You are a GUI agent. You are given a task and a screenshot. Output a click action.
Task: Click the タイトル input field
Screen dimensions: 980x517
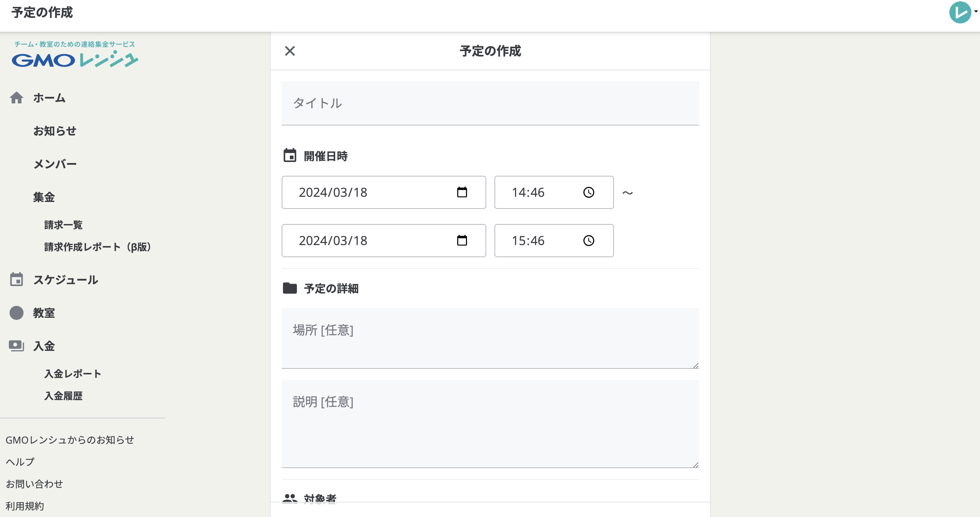pos(490,103)
